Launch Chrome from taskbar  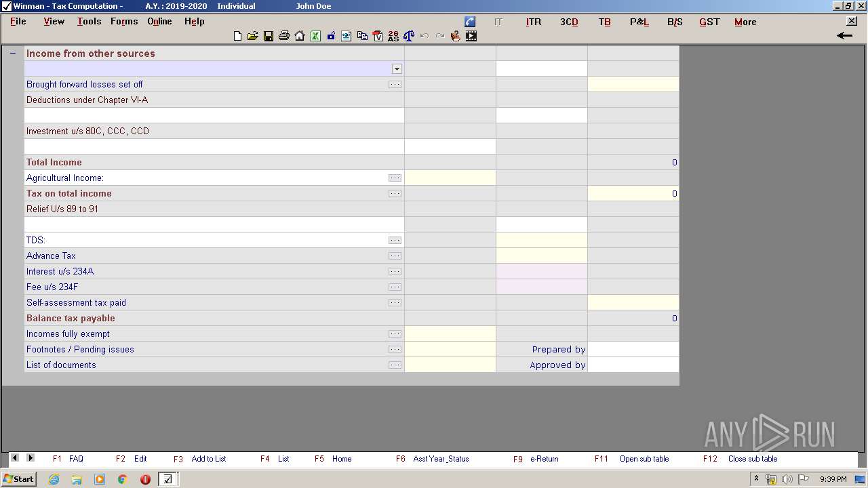coord(122,479)
